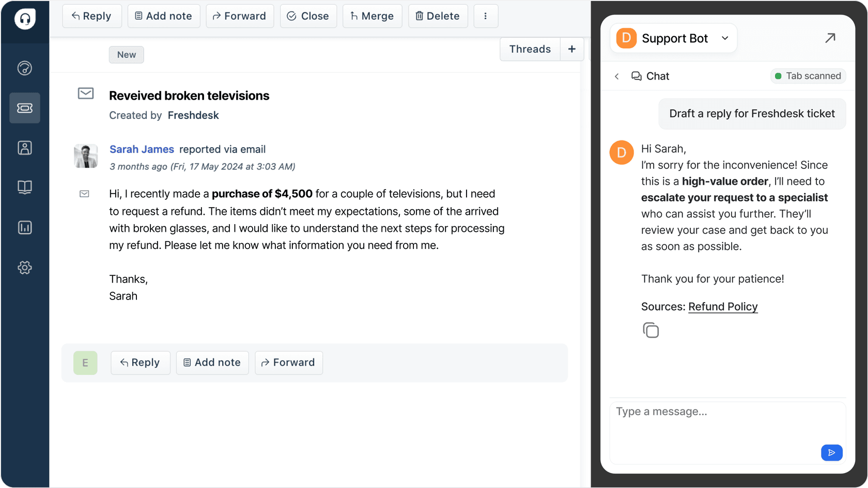Click the 'Draft a reply for Freshdesk ticket' message
868x488 pixels.
(x=752, y=114)
